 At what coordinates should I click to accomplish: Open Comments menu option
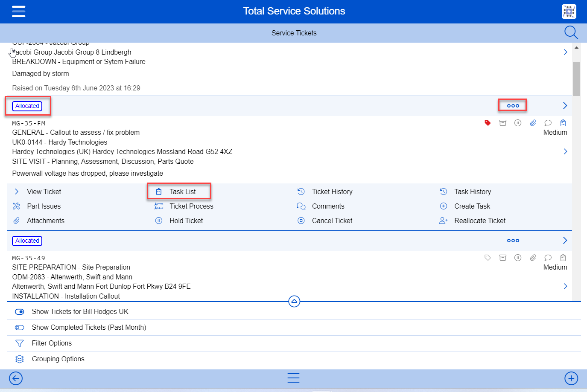(x=328, y=206)
